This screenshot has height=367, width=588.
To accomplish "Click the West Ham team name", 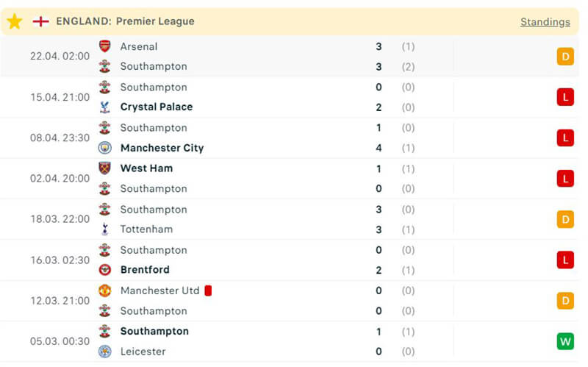I will tap(146, 168).
